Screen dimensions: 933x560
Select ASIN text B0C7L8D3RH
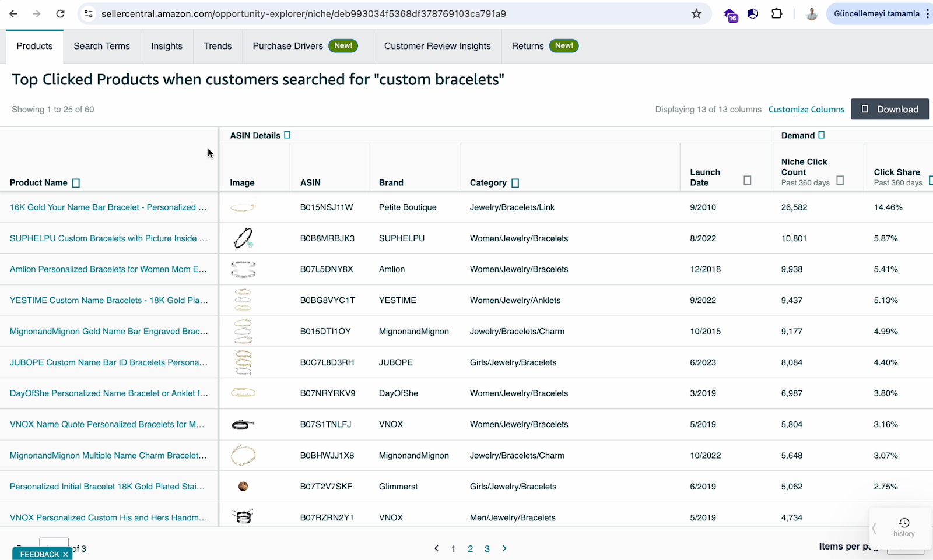coord(327,362)
